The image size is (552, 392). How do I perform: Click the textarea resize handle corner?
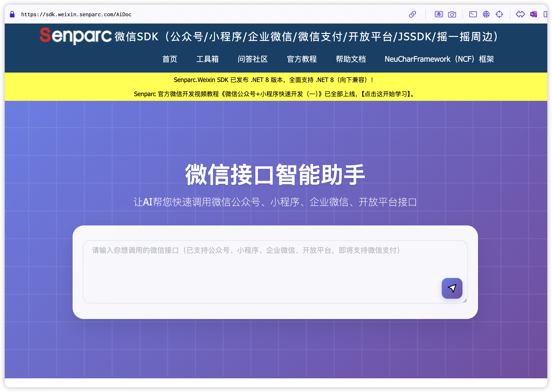click(465, 301)
